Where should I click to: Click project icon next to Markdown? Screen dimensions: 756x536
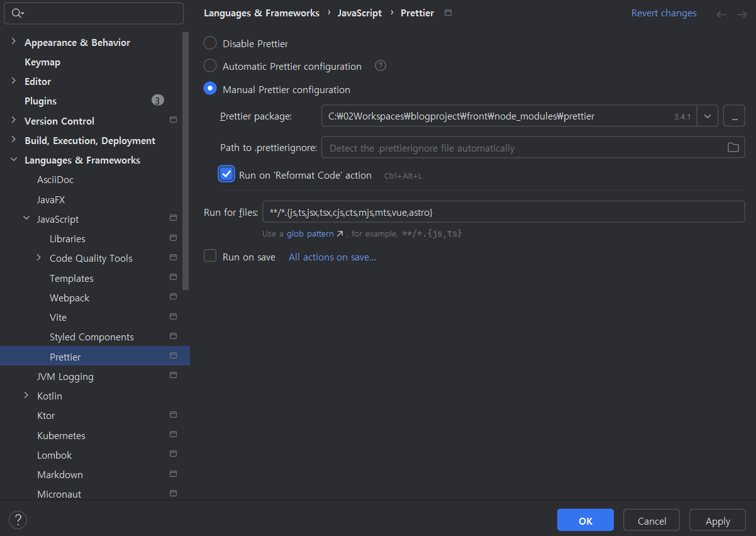pyautogui.click(x=174, y=474)
